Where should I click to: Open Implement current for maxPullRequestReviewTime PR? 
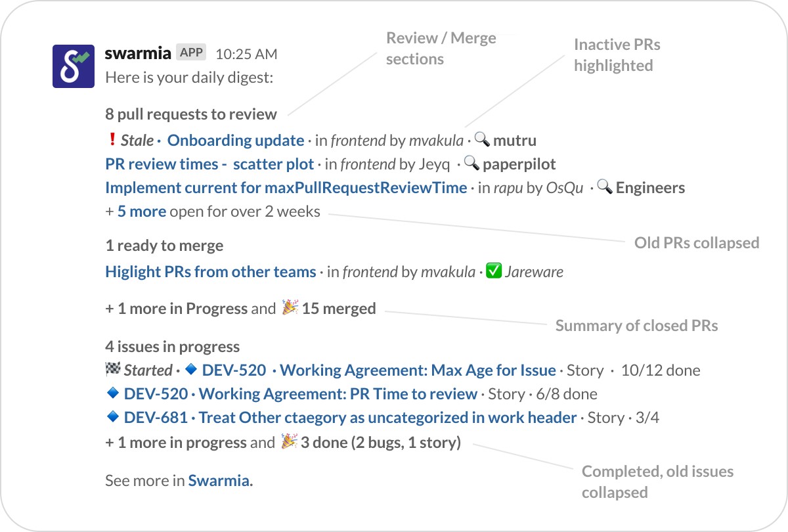click(x=286, y=188)
